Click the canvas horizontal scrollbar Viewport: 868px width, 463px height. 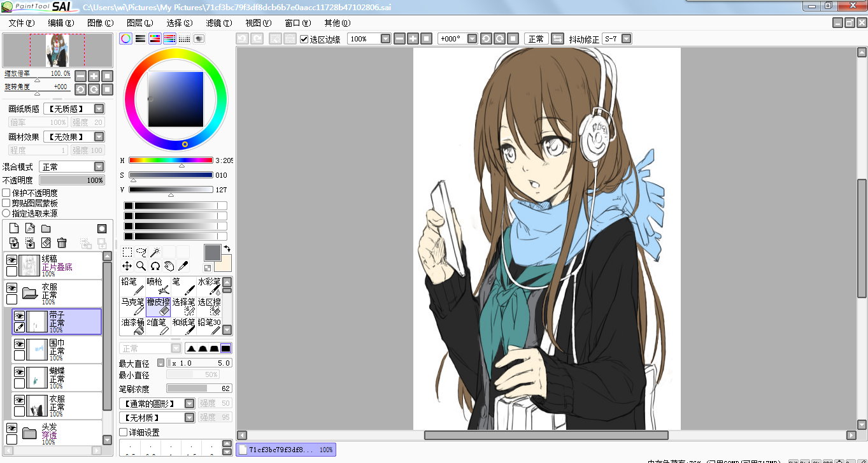[x=546, y=436]
